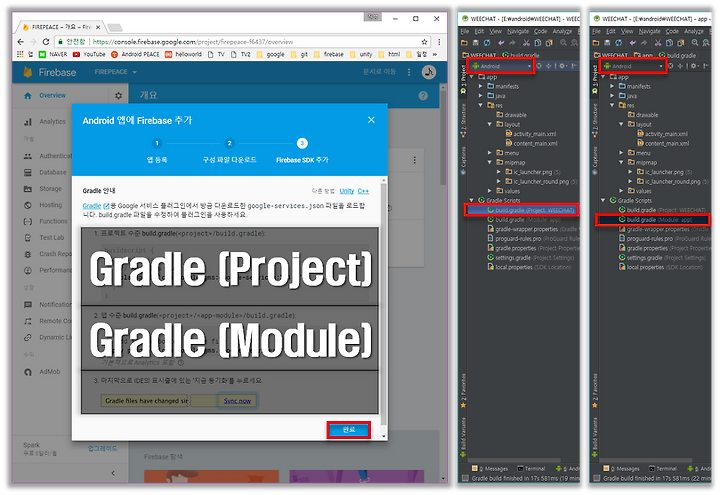720x495 pixels.
Task: Open Android view dropdown in left Android Studio
Action: (501, 66)
